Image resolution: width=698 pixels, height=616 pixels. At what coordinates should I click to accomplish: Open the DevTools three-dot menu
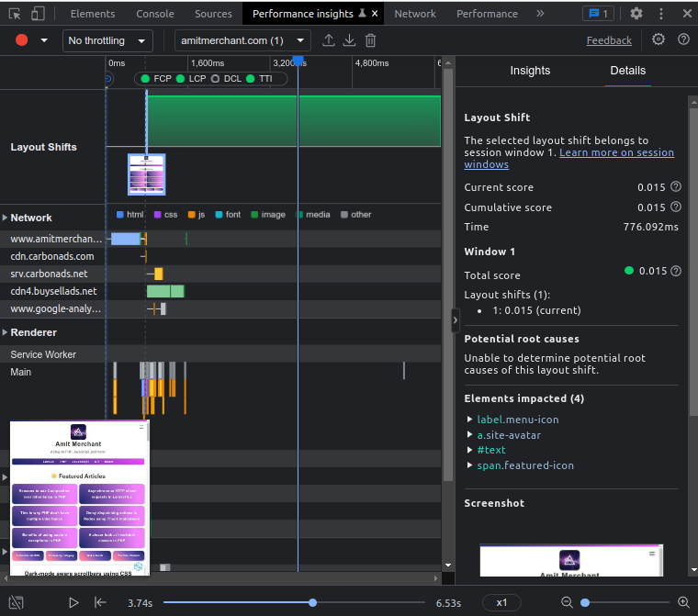click(661, 14)
